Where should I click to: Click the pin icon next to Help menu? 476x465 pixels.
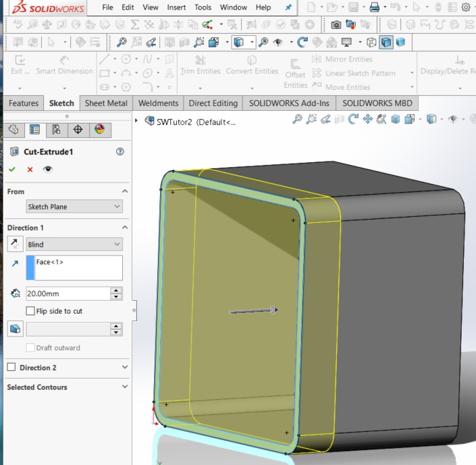click(288, 7)
